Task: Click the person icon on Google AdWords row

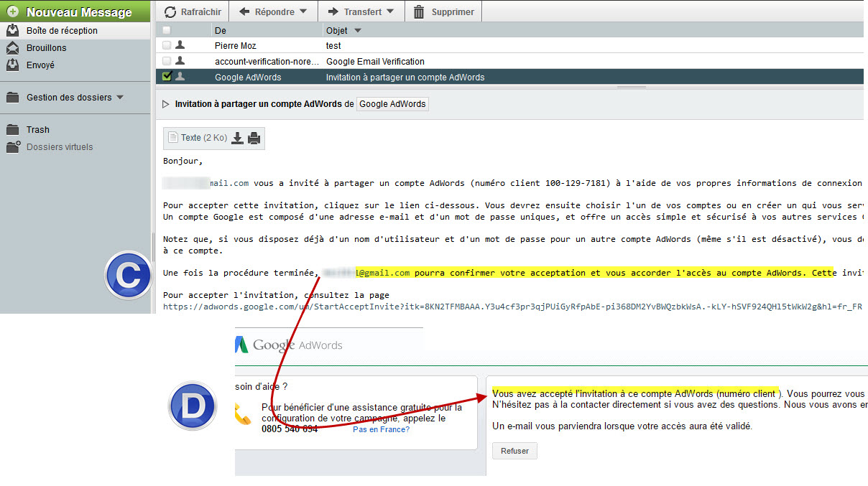Action: [x=180, y=77]
